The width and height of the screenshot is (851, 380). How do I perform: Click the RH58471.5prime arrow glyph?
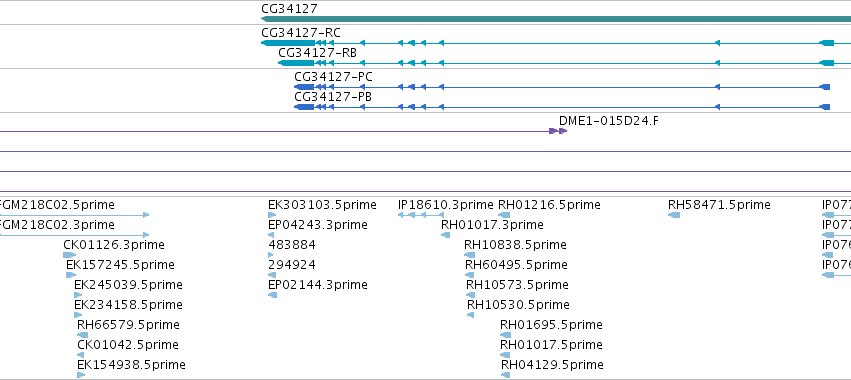[674, 215]
